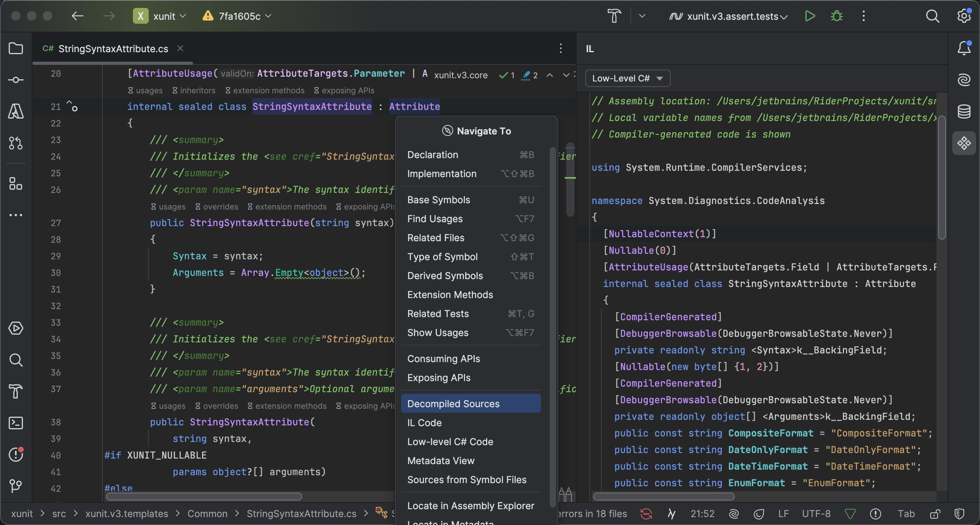Screen dimensions: 980x525
Task: Click the Common breadcrumb link
Action: (x=207, y=514)
